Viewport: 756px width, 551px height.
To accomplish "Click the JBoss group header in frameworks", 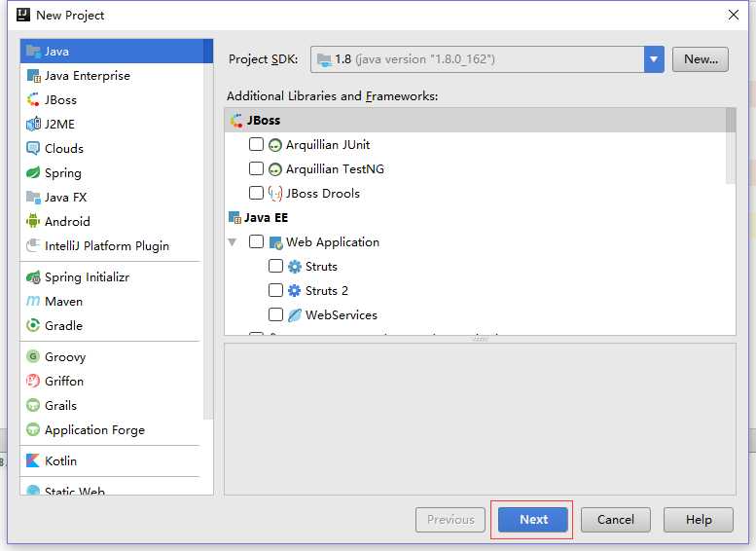I will tap(476, 120).
